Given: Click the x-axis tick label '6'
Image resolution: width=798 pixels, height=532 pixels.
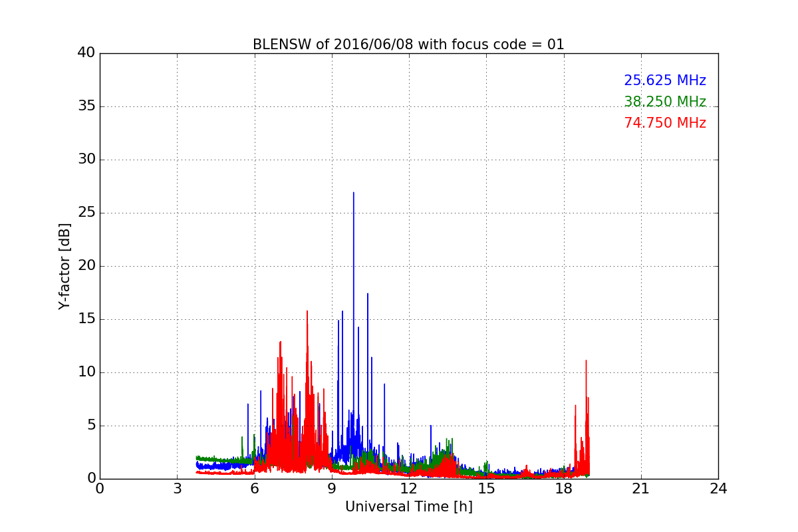Looking at the screenshot, I should pos(255,489).
